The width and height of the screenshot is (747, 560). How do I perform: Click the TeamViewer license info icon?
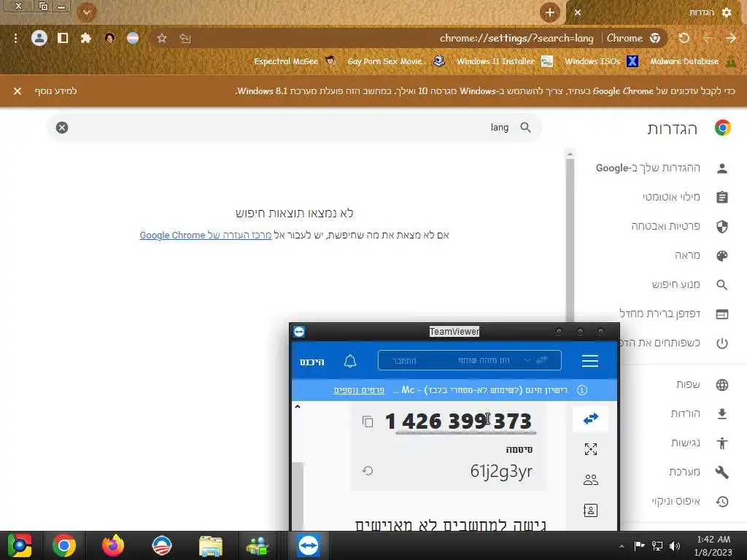581,390
